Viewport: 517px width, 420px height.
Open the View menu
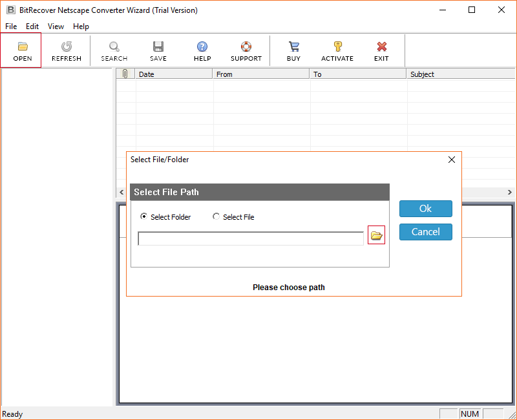pos(56,26)
